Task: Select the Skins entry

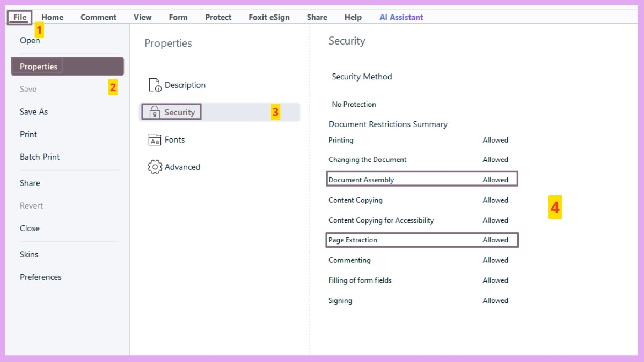Action: tap(29, 254)
